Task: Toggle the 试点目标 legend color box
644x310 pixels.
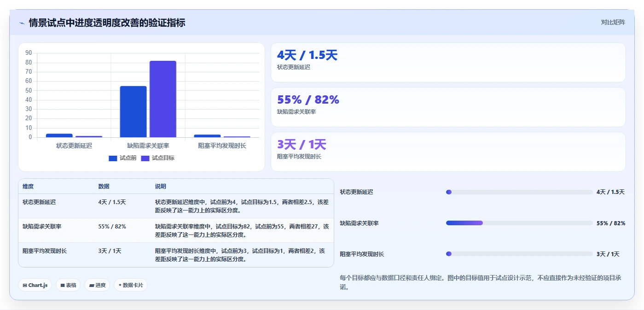Action: pyautogui.click(x=145, y=158)
